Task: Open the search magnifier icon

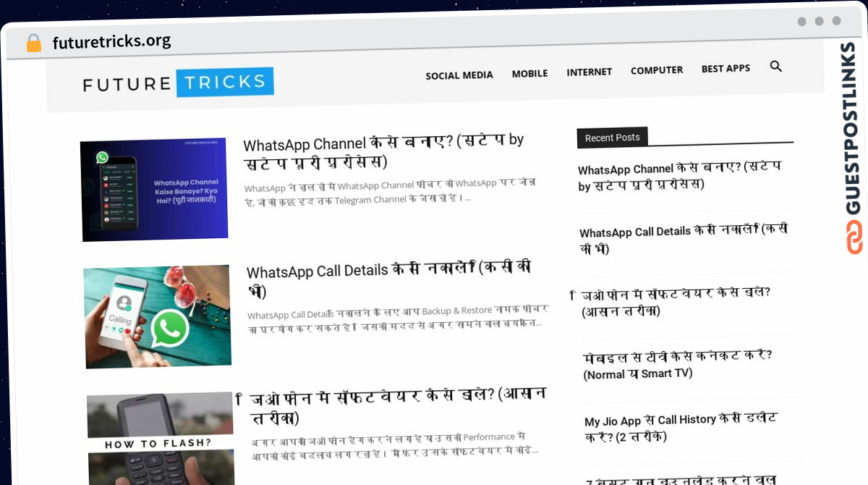Action: point(776,67)
